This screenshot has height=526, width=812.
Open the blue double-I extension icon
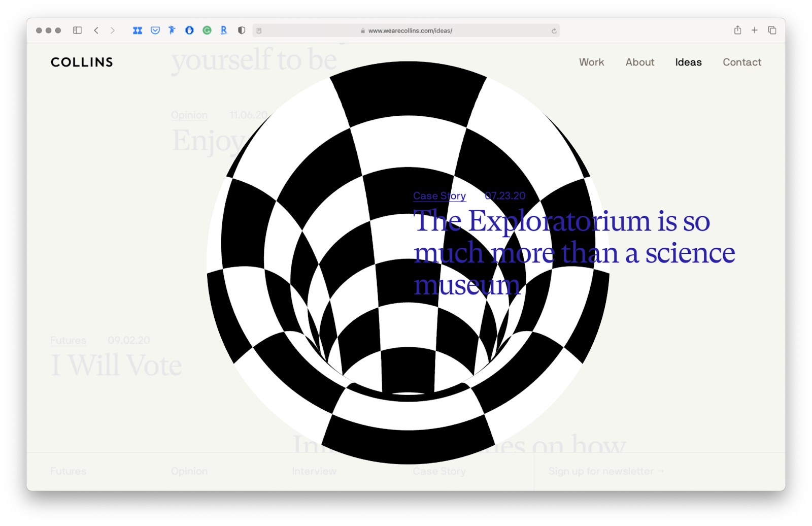coord(138,30)
